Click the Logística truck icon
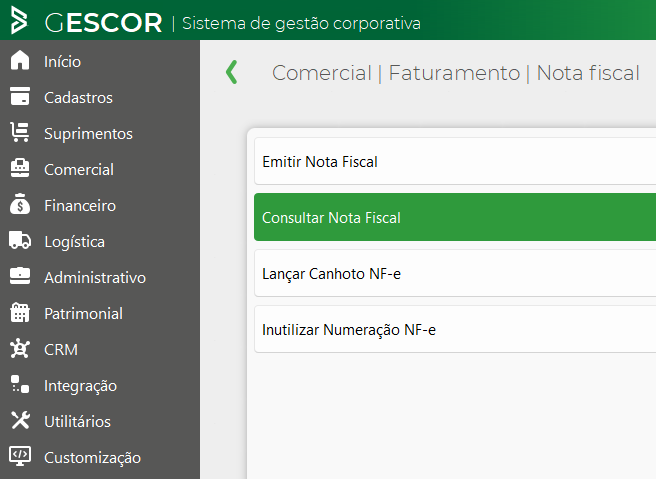This screenshot has height=479, width=656. point(20,240)
